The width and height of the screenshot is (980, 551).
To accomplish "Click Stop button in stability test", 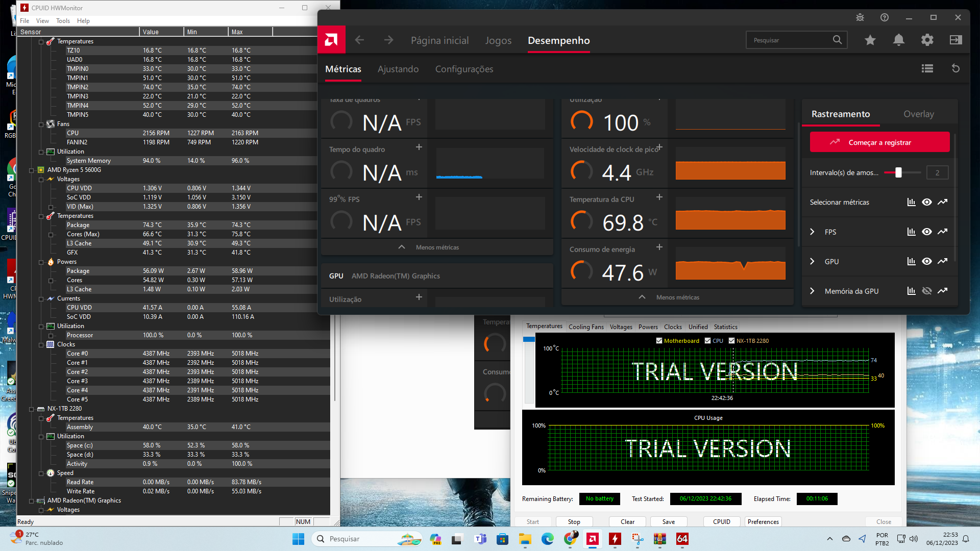I will pos(574,521).
